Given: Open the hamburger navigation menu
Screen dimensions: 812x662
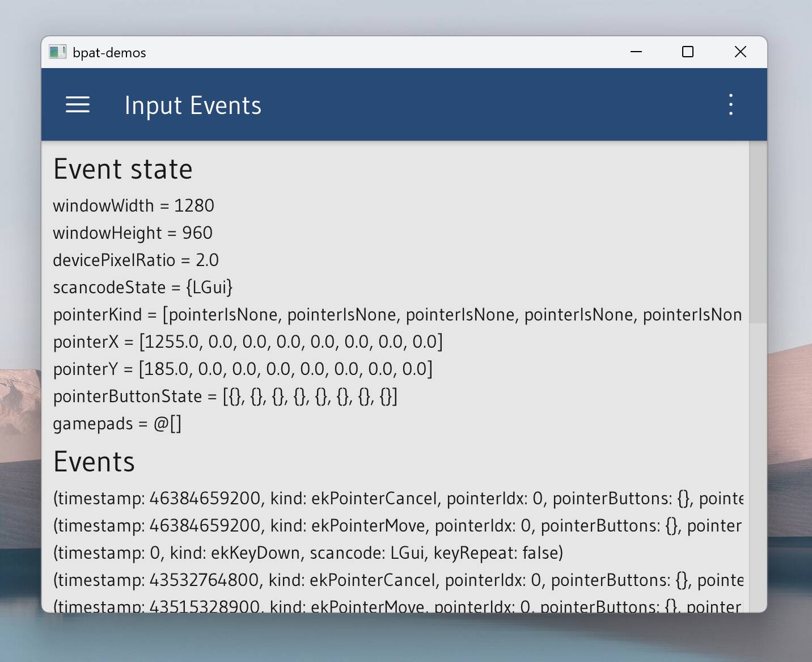Looking at the screenshot, I should [x=78, y=105].
